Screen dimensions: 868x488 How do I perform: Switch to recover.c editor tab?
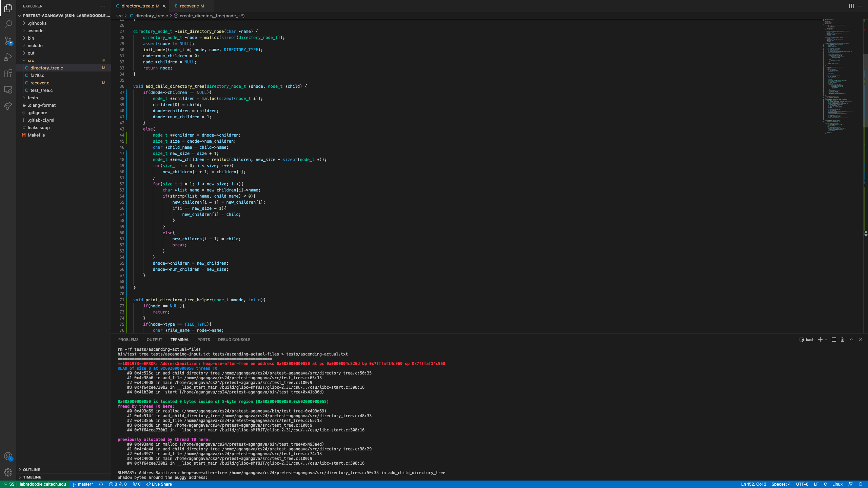189,6
